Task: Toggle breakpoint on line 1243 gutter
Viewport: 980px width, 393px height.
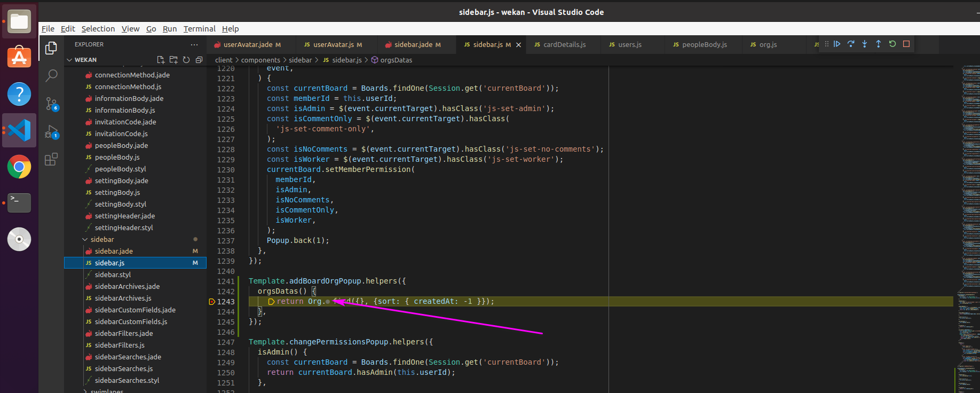Action: 212,302
